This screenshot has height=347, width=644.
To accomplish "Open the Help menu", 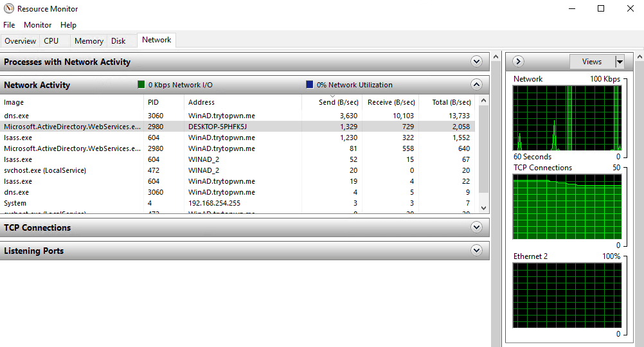I will (x=68, y=25).
